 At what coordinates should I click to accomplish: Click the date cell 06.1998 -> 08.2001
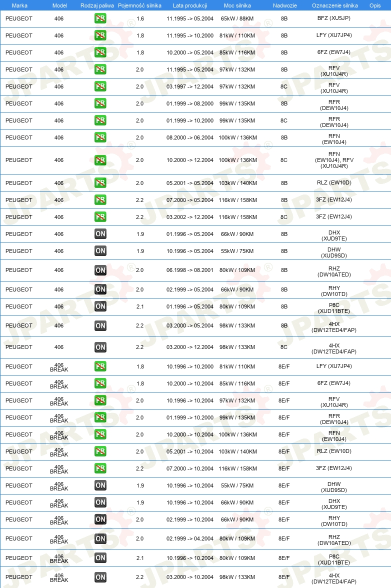(x=190, y=270)
